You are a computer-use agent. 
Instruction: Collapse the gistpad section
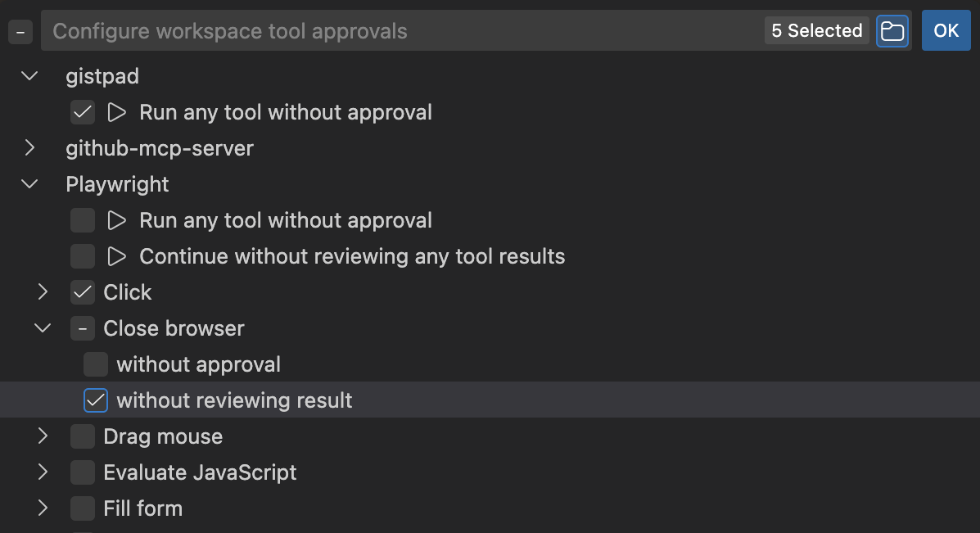click(x=29, y=75)
